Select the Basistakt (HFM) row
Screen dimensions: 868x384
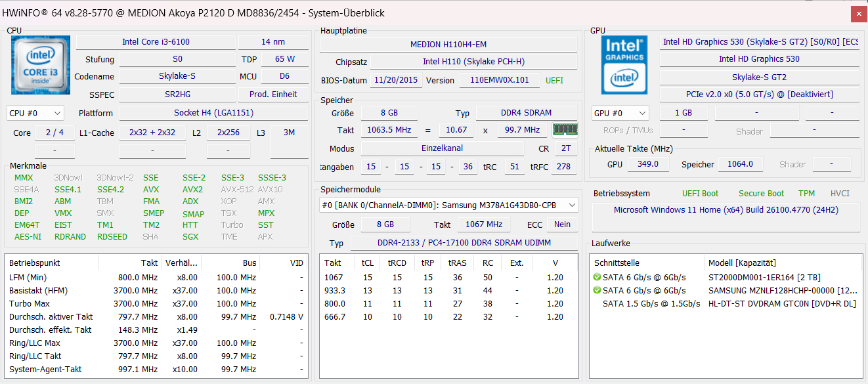click(x=156, y=291)
